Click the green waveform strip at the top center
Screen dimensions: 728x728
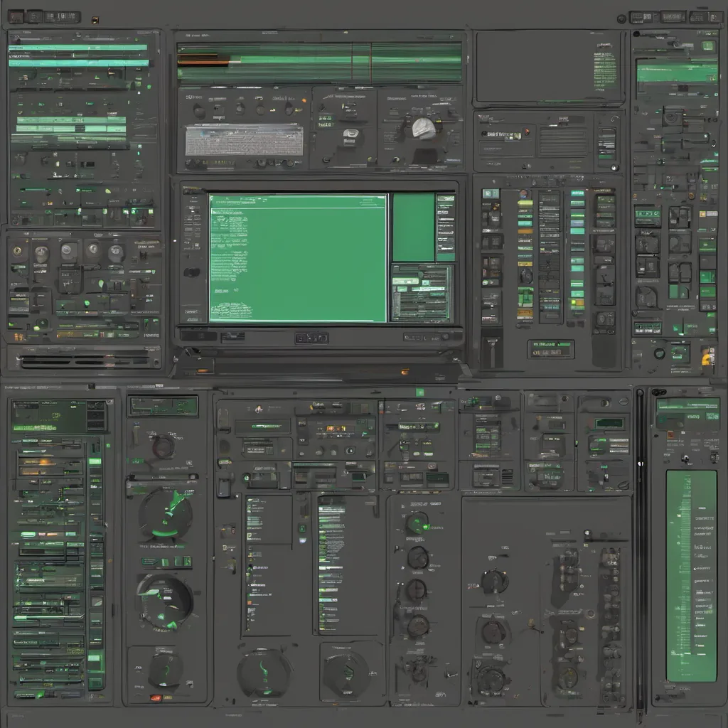(319, 62)
